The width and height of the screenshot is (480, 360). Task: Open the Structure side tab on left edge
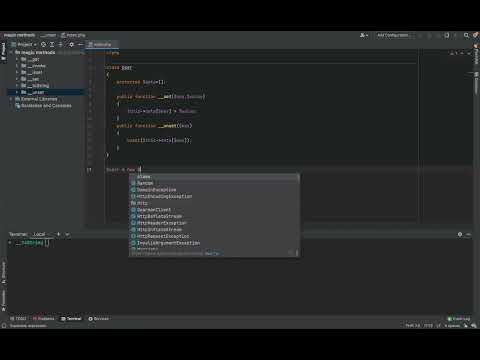[3, 273]
